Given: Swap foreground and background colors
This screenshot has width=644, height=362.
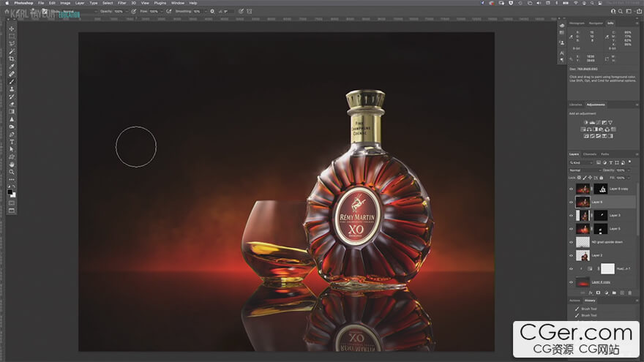Looking at the screenshot, I should [x=15, y=187].
